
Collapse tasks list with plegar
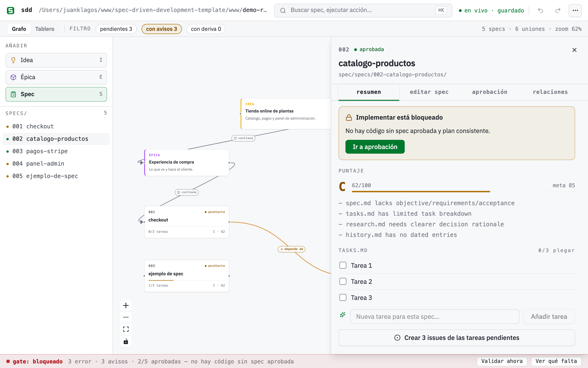(x=564, y=250)
